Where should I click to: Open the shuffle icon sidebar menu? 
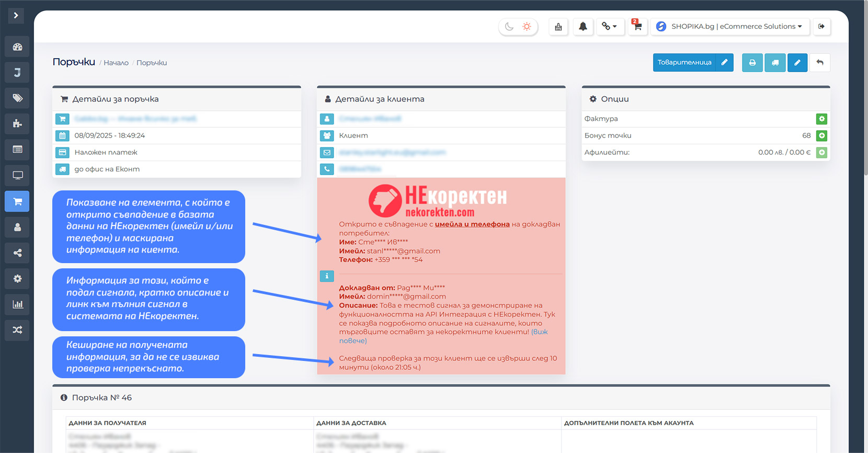(x=17, y=330)
